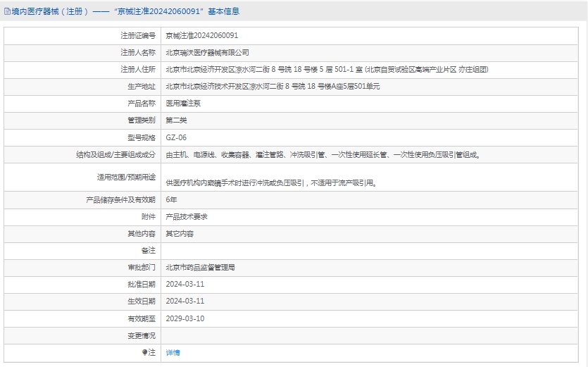This screenshot has width=588, height=367.
Task: Select the model specification GZ-06
Action: 176,137
